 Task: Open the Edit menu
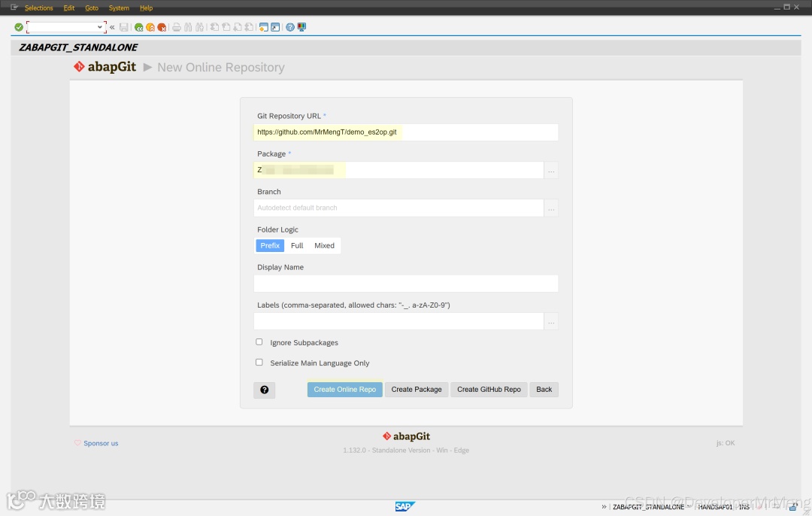click(x=69, y=8)
